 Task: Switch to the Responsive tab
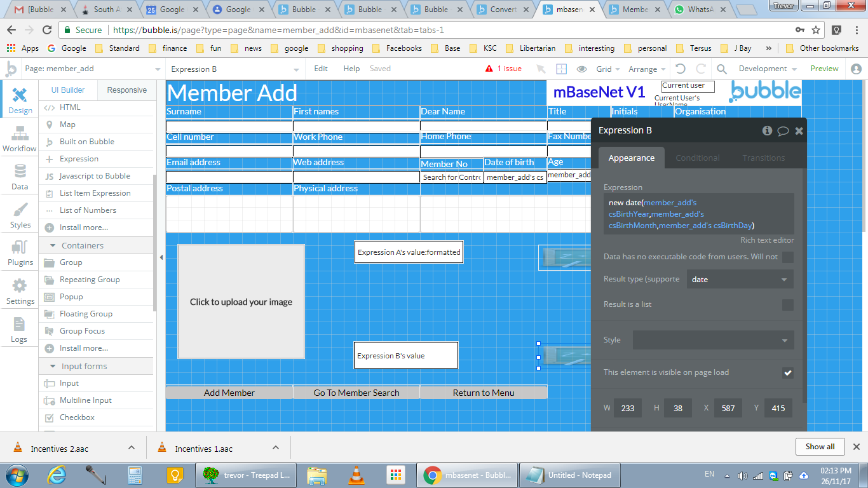[126, 90]
